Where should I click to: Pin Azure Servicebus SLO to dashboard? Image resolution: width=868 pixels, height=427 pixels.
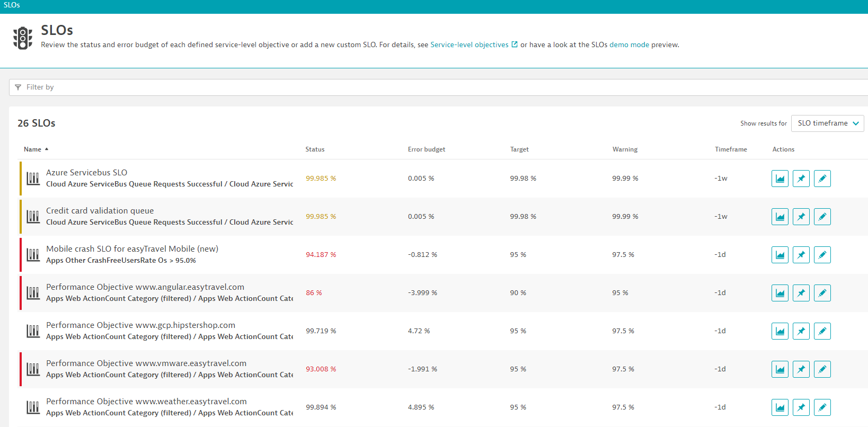click(x=801, y=179)
